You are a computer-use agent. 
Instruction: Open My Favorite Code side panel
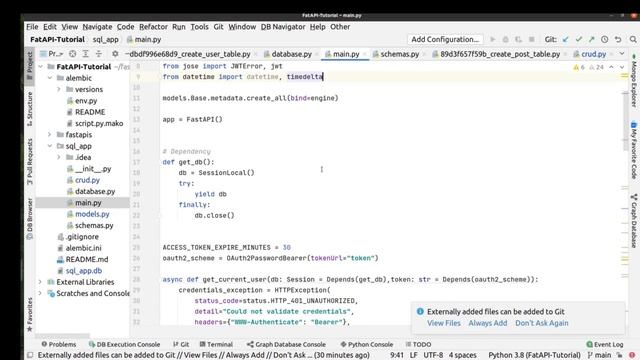tap(633, 150)
